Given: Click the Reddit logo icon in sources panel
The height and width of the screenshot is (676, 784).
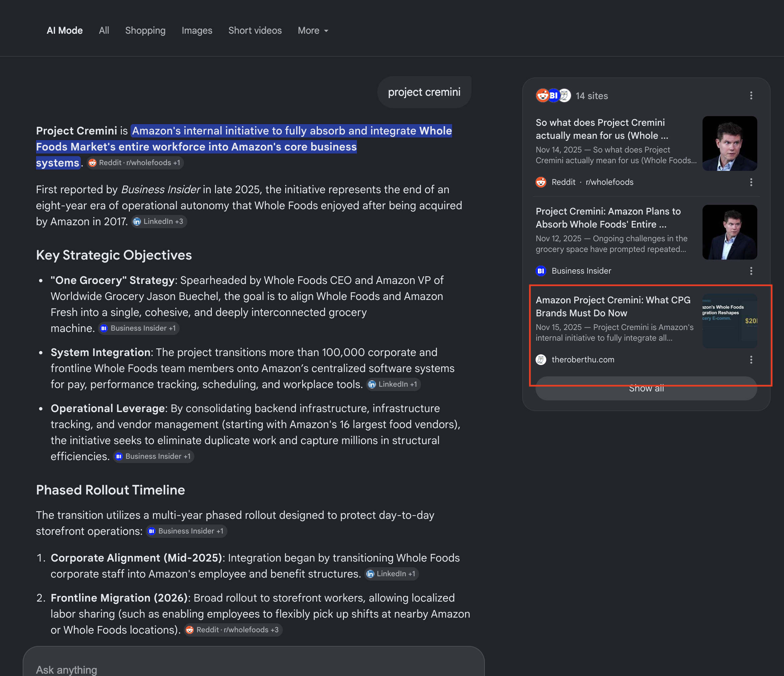Looking at the screenshot, I should (541, 182).
